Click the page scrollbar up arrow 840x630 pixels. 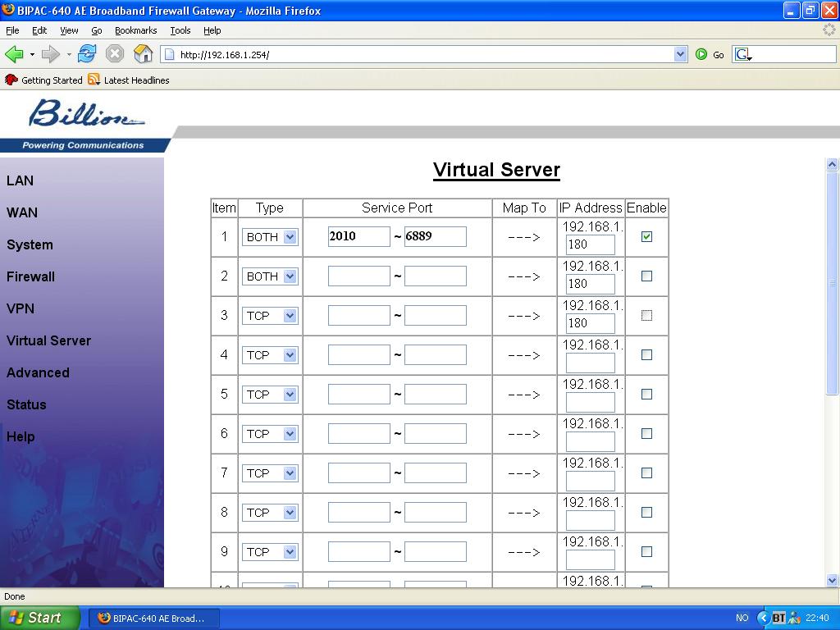click(x=832, y=164)
